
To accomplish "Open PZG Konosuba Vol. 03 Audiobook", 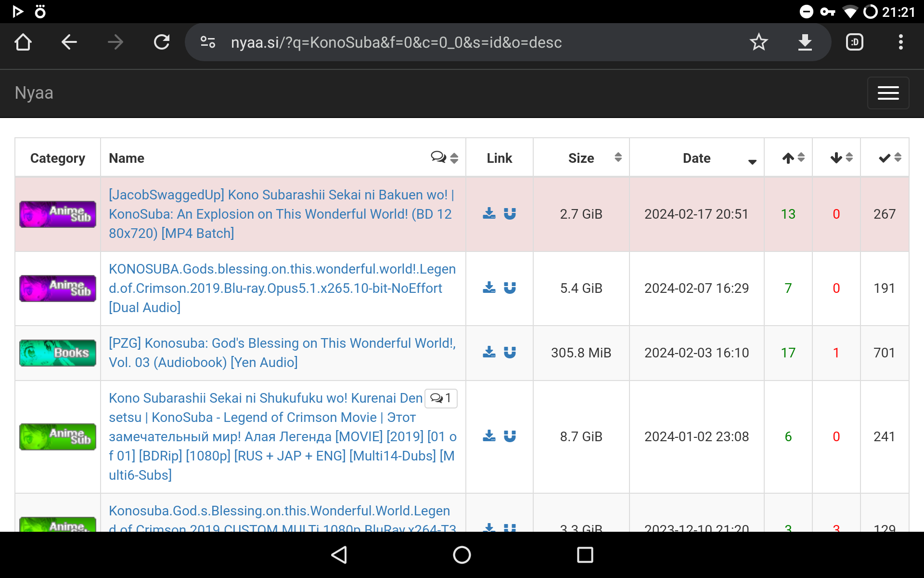I will (282, 353).
